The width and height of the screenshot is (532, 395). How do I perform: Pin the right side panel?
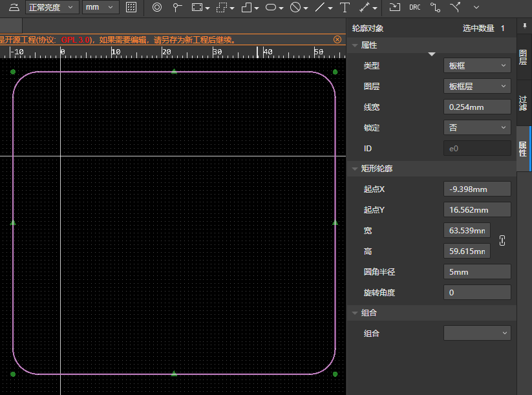pos(524,26)
